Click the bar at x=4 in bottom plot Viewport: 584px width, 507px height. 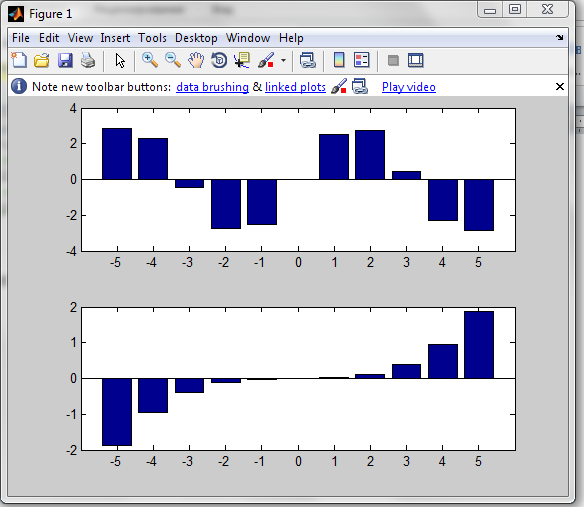(x=443, y=361)
